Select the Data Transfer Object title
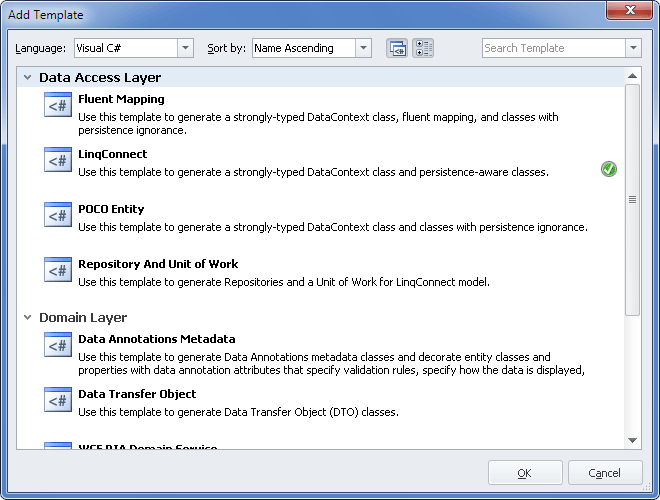This screenshot has width=660, height=500. click(x=137, y=394)
